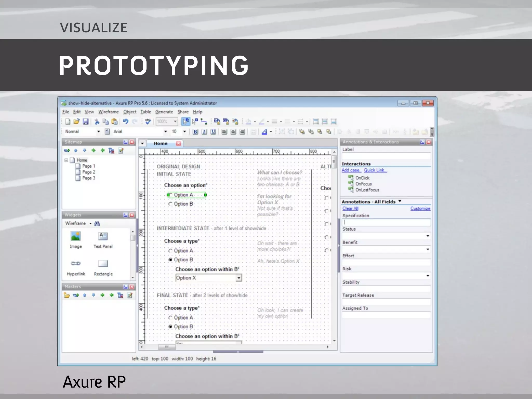Click the spell check icon
532x399 pixels.
(x=148, y=121)
